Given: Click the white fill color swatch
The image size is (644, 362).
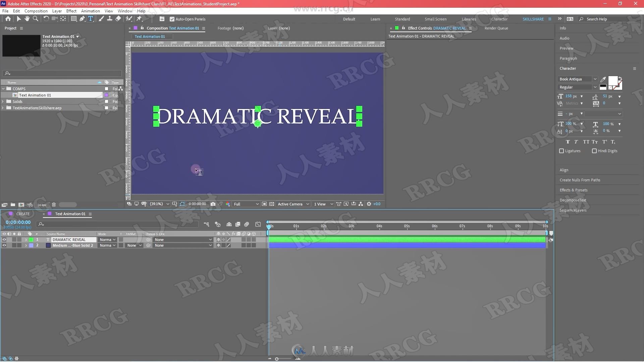Looking at the screenshot, I should coord(612,81).
